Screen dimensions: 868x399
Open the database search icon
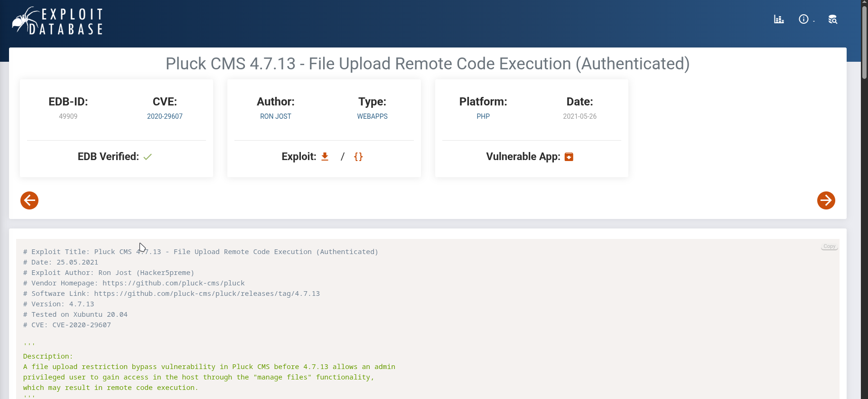coord(833,19)
